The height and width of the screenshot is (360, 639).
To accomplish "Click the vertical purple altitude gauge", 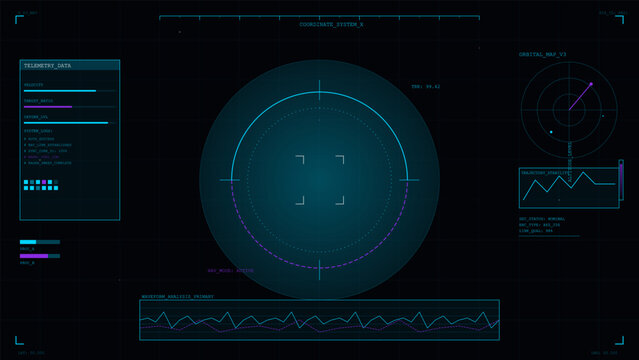I will tap(621, 180).
